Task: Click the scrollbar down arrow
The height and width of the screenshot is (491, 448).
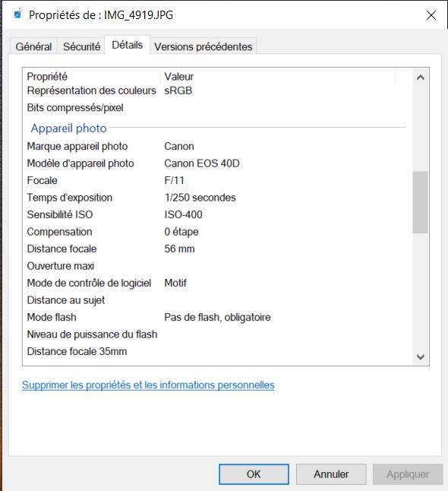Action: (421, 356)
